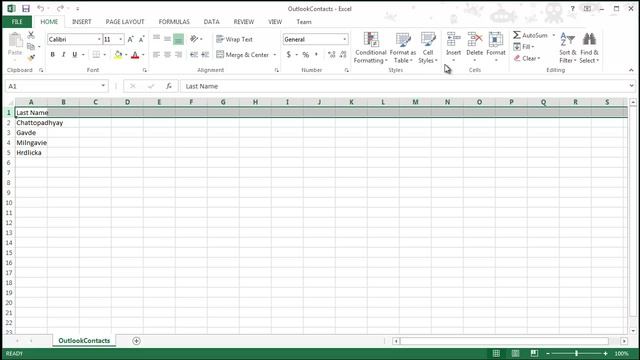Click the Comma Style icon
Screen dimensions: 640x360
[x=316, y=55]
